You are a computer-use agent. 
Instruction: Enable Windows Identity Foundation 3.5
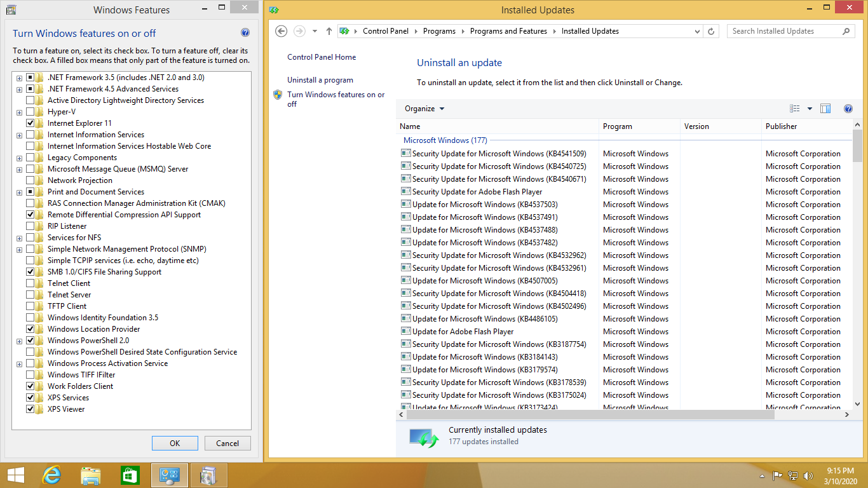(x=30, y=318)
